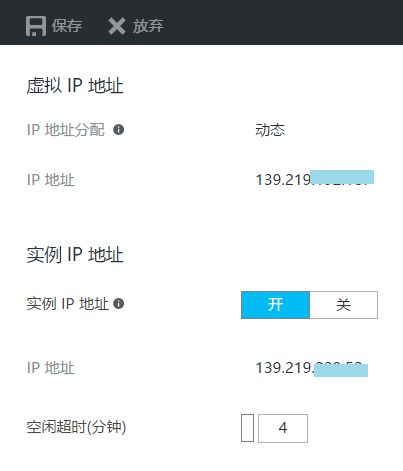Click the X discard icon

coord(117,26)
